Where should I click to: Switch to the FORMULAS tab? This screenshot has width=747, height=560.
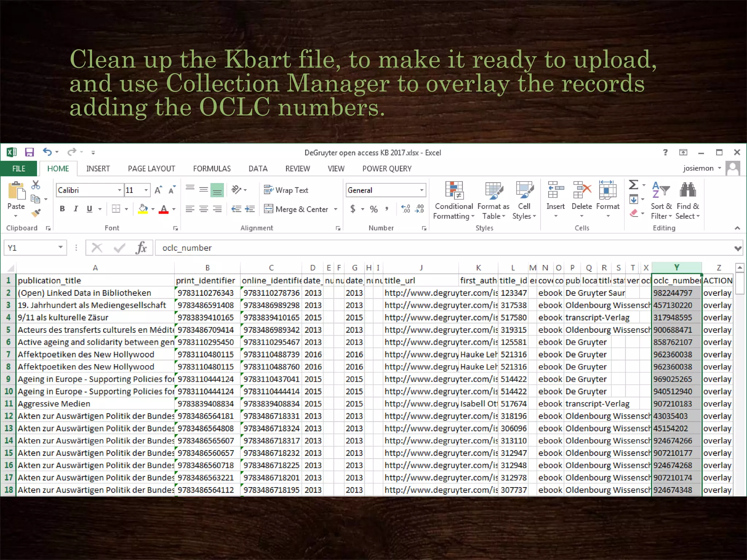pos(212,168)
